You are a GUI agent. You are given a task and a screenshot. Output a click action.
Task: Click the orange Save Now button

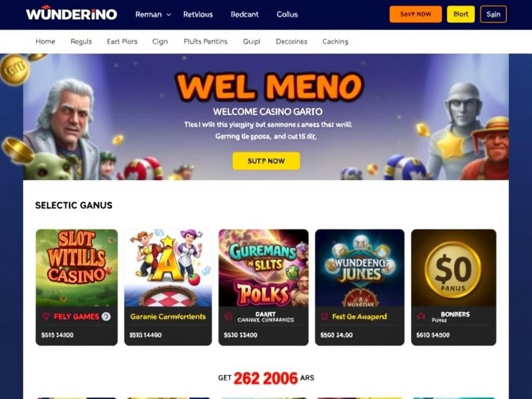coord(416,14)
